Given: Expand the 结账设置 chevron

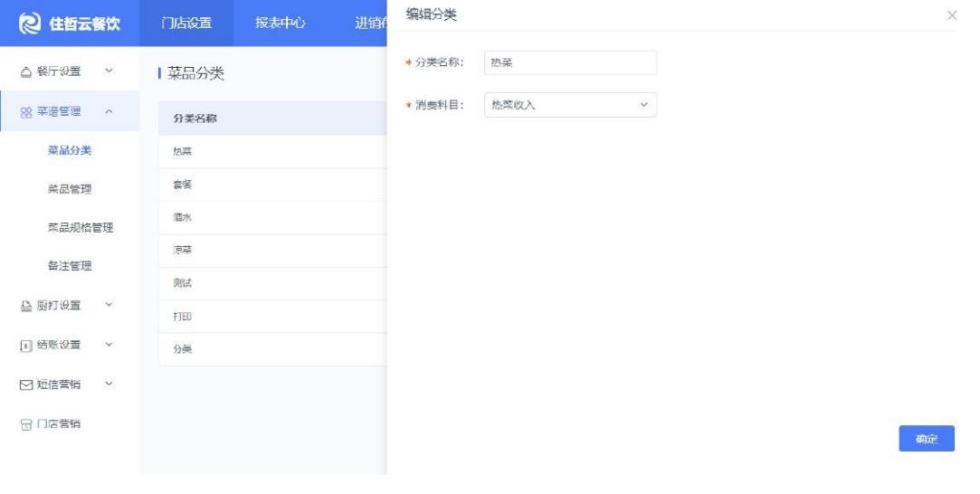Looking at the screenshot, I should point(109,344).
